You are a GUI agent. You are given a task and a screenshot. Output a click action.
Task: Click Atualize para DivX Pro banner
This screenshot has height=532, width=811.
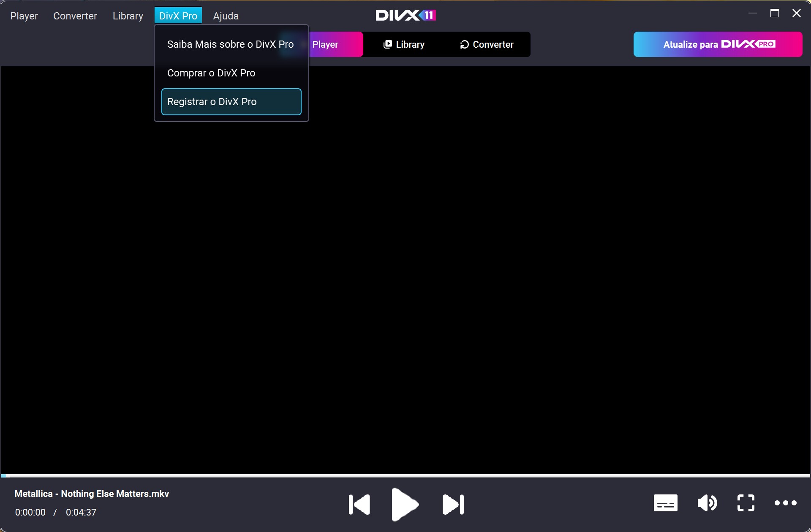point(717,44)
